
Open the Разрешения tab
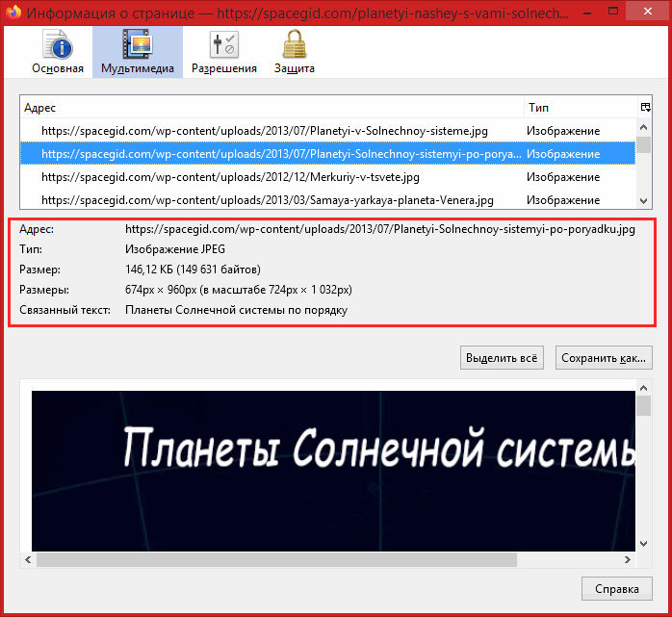224,52
